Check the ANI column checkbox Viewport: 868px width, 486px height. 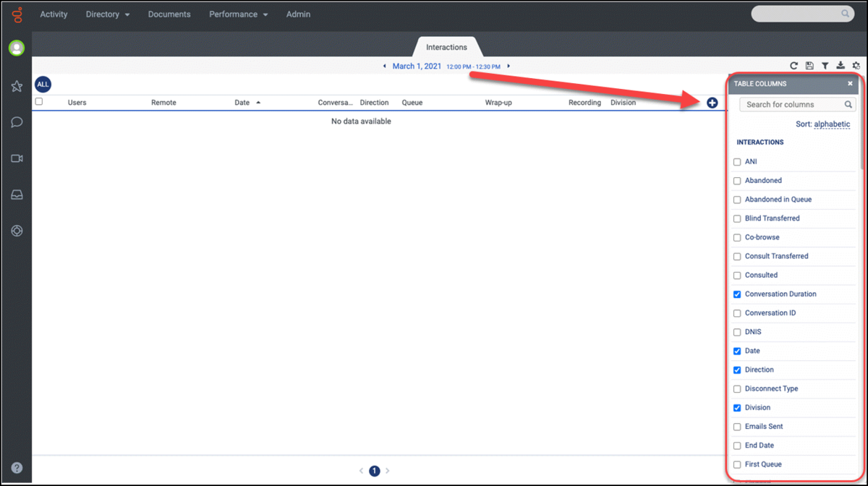coord(737,162)
